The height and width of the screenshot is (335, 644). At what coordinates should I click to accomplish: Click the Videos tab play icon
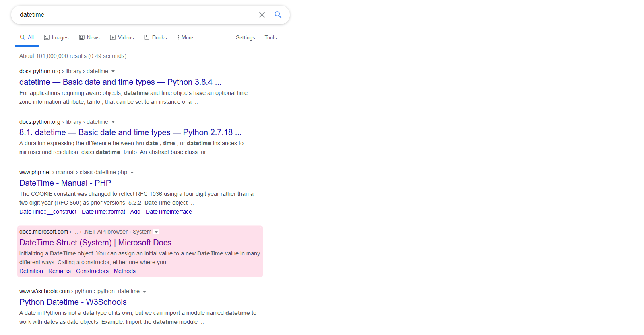point(113,37)
